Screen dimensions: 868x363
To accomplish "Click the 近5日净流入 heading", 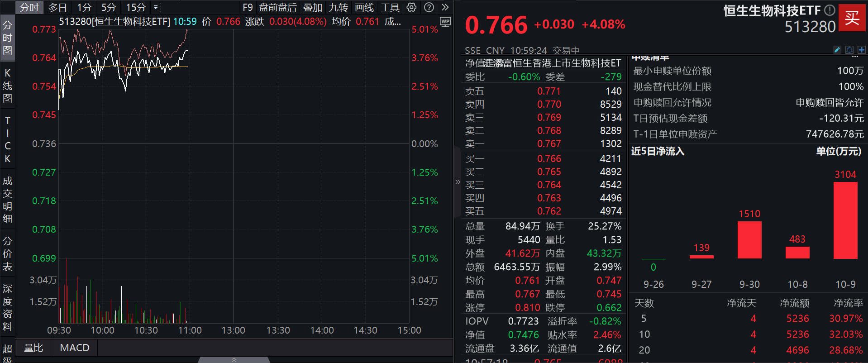I will (x=658, y=151).
